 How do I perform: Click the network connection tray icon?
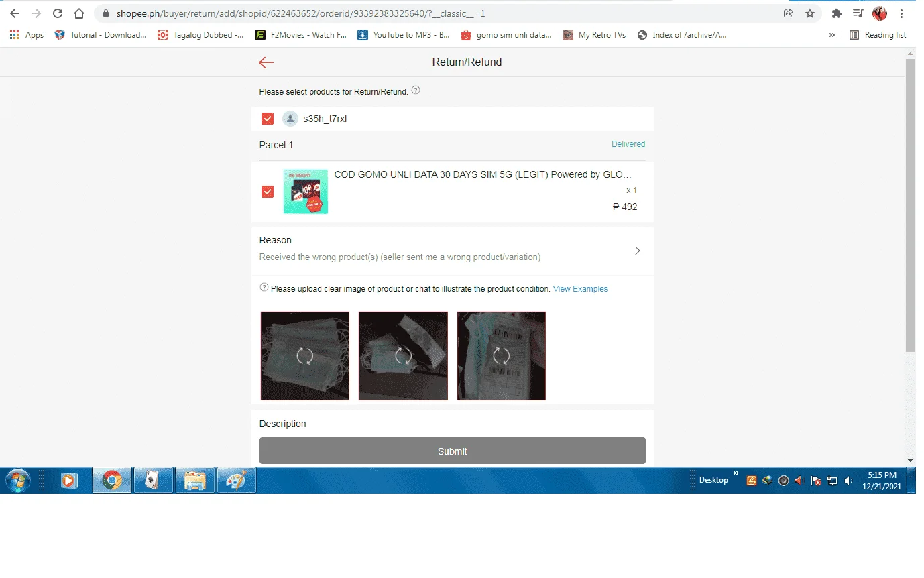tap(833, 481)
